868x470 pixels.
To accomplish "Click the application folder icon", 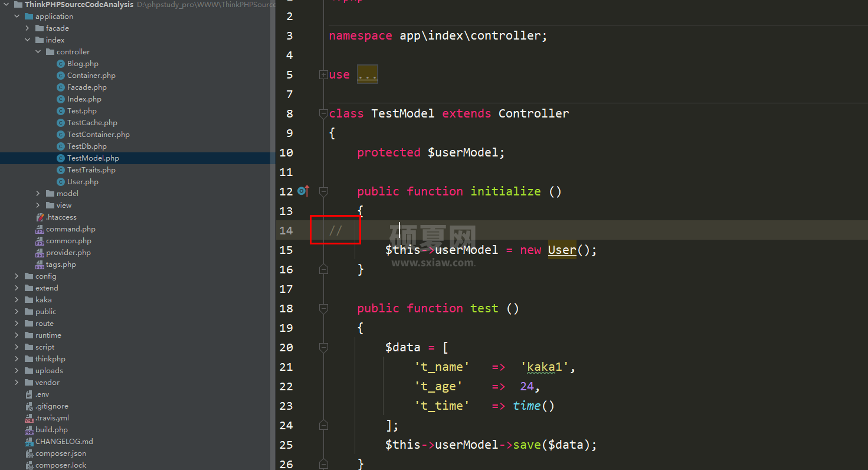I will (x=29, y=17).
